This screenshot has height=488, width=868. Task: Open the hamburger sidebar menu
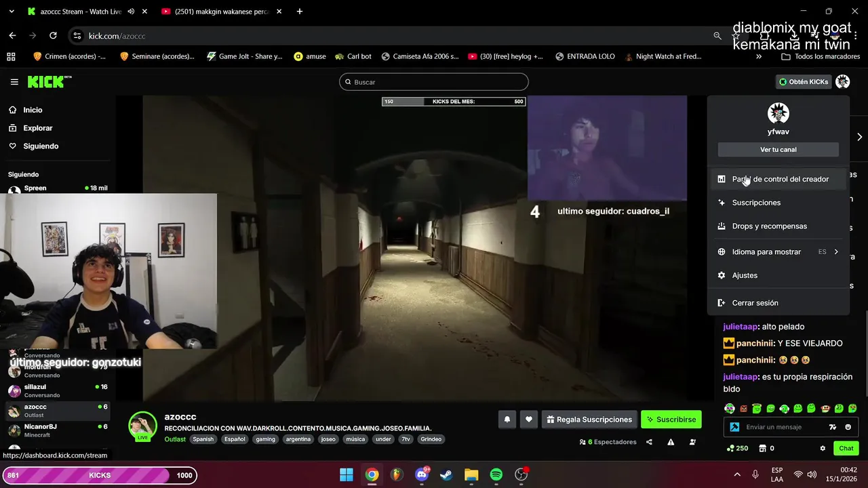coord(14,82)
